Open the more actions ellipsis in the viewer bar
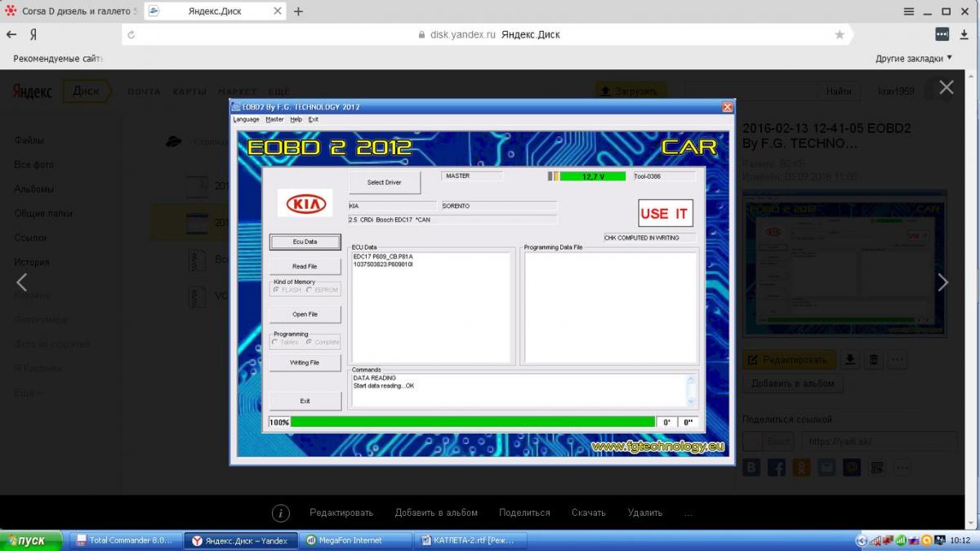This screenshot has width=980, height=551. point(688,513)
